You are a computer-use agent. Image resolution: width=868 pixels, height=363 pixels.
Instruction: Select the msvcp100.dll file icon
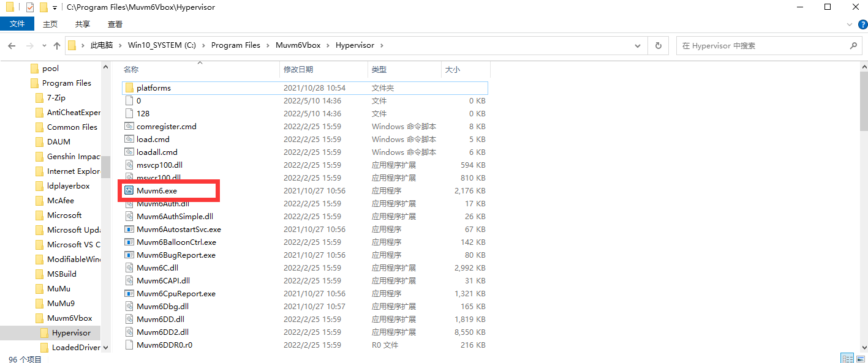pos(129,165)
